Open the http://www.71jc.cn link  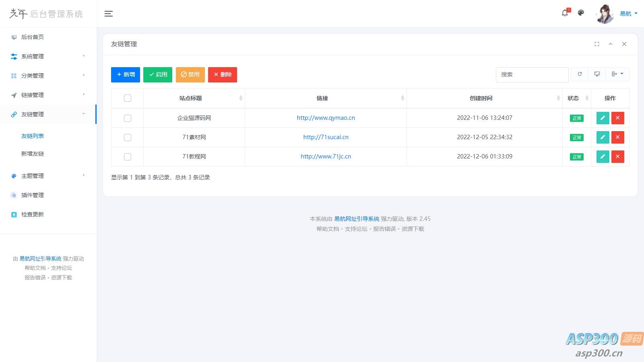pos(326,156)
